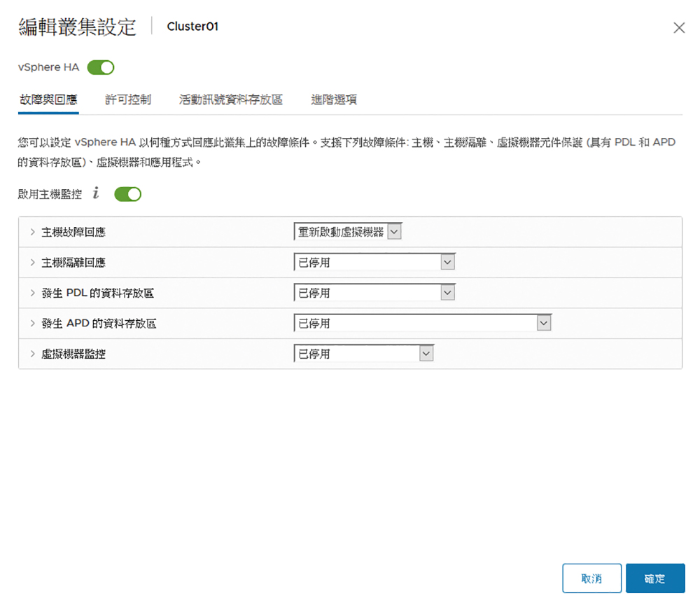Screen dimensions: 700x603
Task: Expand 發生 PDL 的資料存放區 row chevron
Action: pos(33,293)
